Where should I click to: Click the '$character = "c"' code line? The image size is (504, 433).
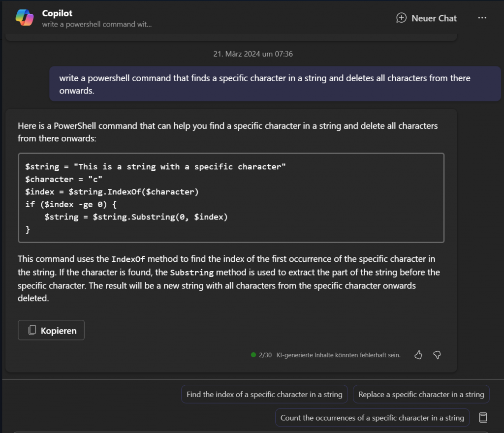tap(64, 179)
